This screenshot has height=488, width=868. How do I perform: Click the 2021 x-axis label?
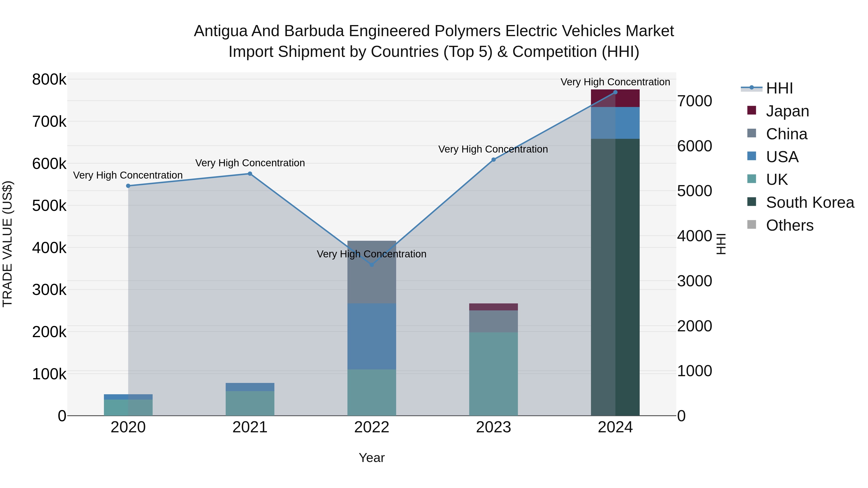(x=250, y=427)
